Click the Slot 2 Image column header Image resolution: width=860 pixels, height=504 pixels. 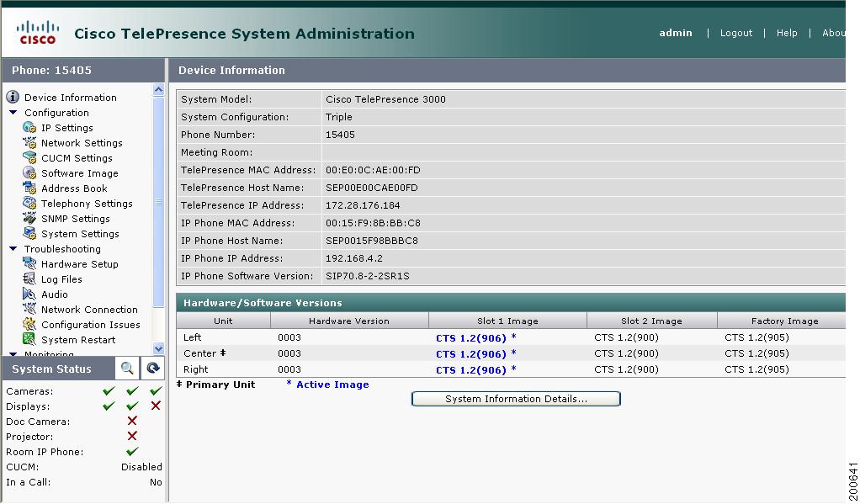pos(651,321)
